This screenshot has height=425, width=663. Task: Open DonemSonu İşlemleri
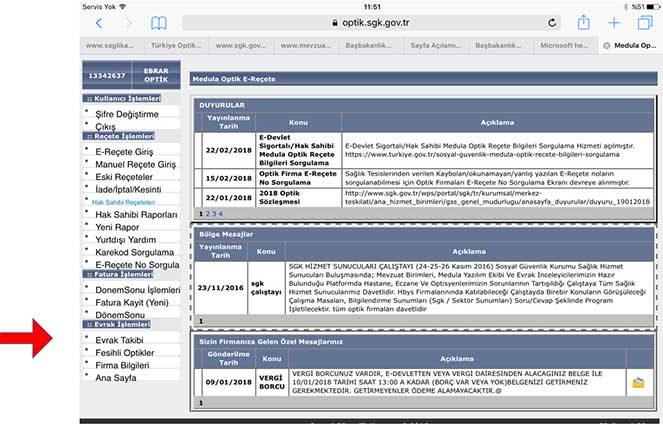click(138, 290)
